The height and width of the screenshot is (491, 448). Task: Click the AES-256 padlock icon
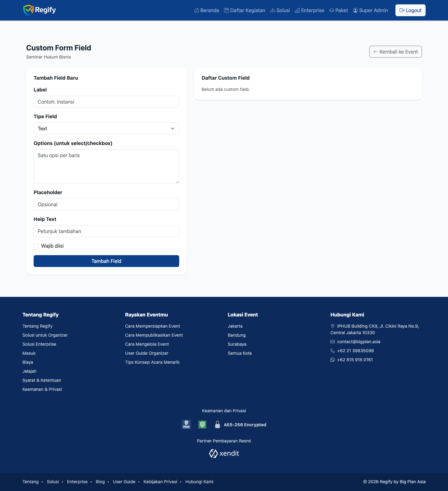click(x=217, y=424)
